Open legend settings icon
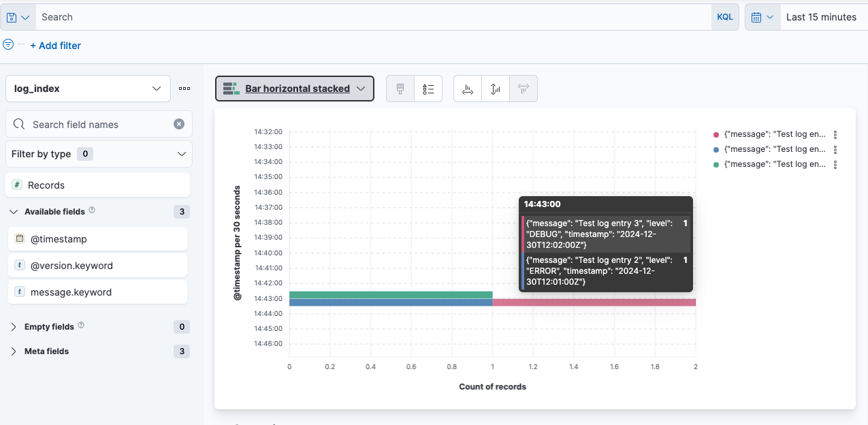This screenshot has height=425, width=868. tap(428, 89)
